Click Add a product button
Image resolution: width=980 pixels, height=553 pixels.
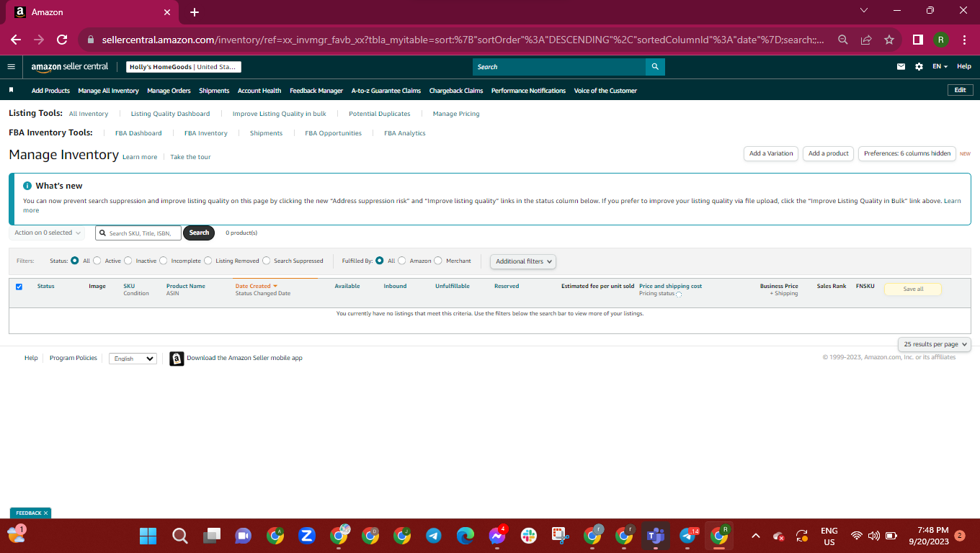(829, 153)
